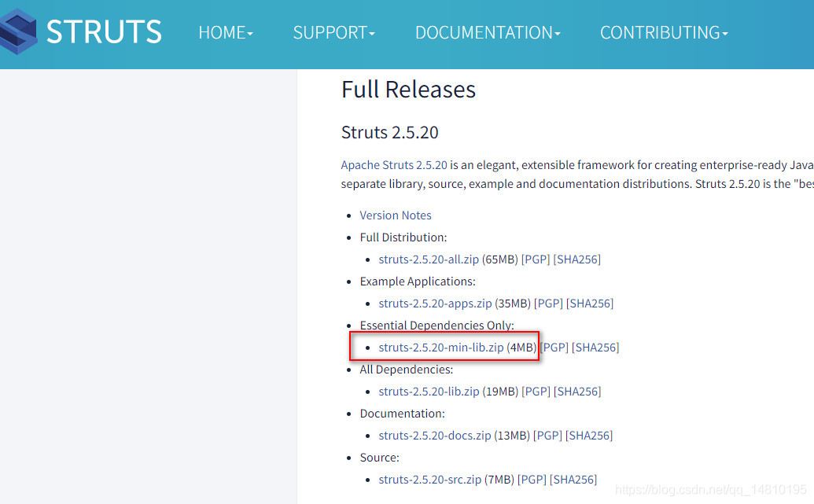The image size is (814, 504).
Task: Open SHA256 checksum for struts-2.5.20-all.zip
Action: click(x=576, y=259)
